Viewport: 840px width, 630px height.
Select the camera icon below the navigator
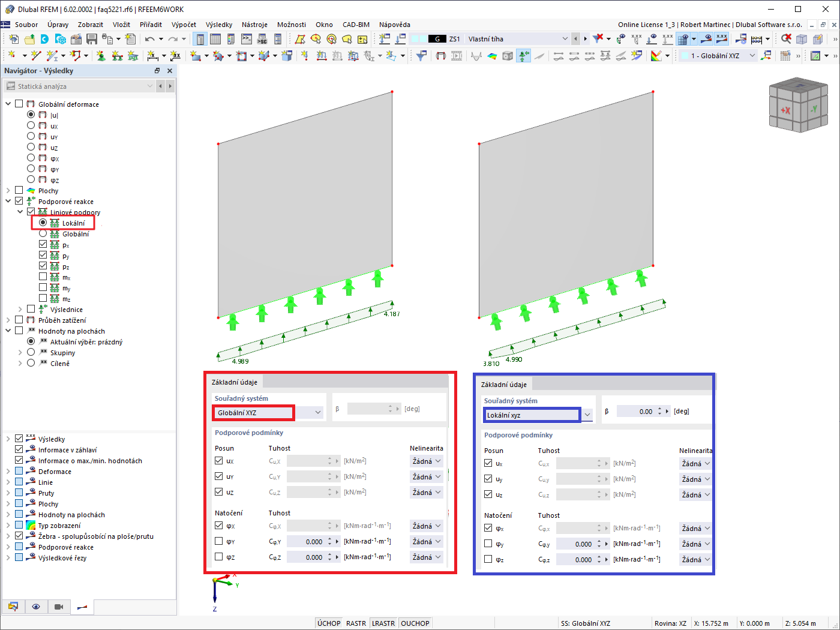tap(58, 607)
